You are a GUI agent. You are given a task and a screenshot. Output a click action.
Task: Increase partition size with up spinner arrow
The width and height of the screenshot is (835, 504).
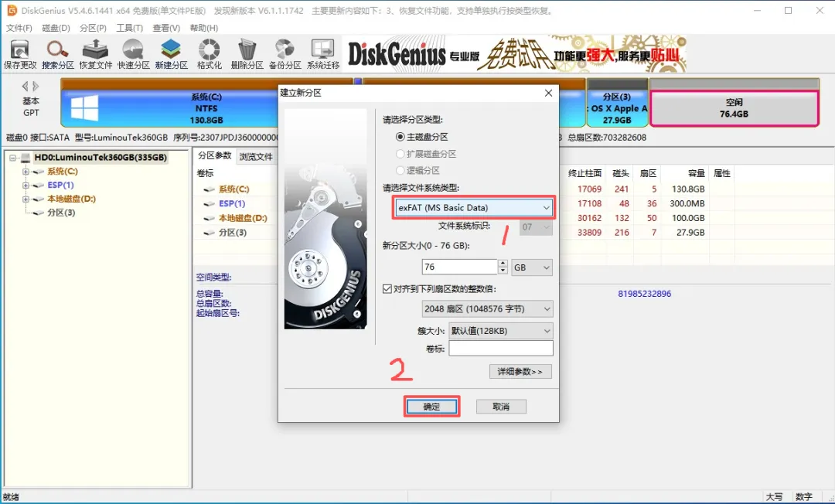[503, 263]
